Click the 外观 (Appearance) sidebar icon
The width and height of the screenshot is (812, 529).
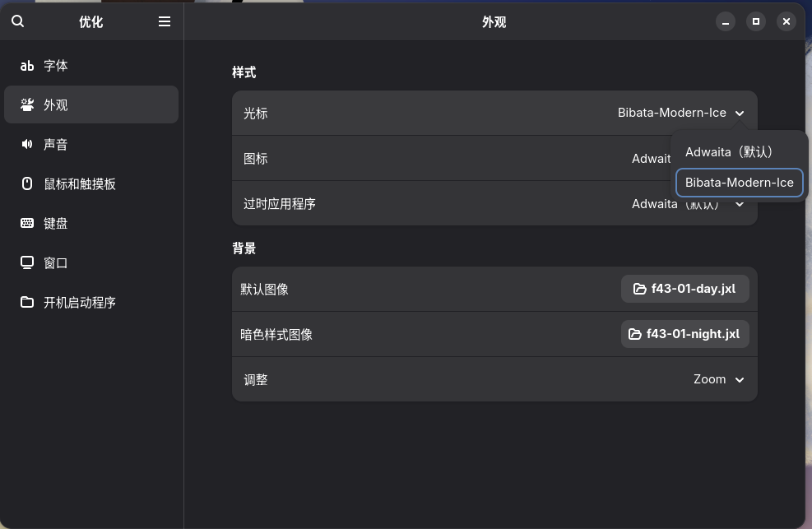point(26,104)
